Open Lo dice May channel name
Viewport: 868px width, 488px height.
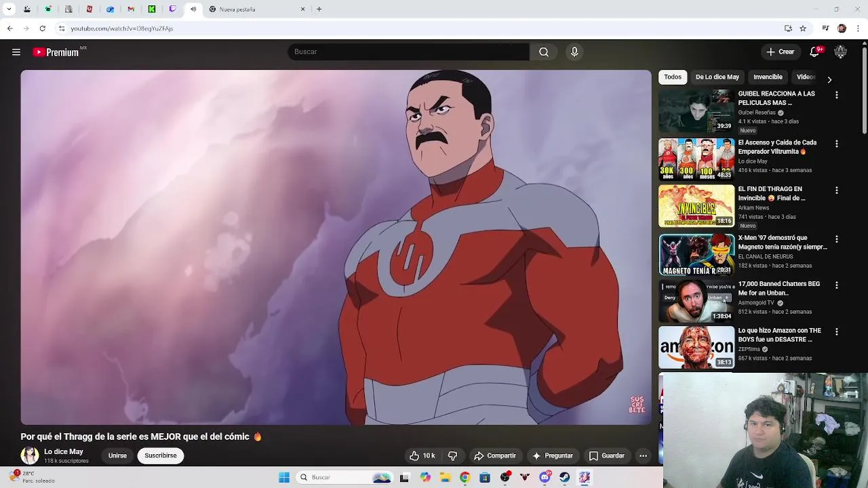coord(64,452)
